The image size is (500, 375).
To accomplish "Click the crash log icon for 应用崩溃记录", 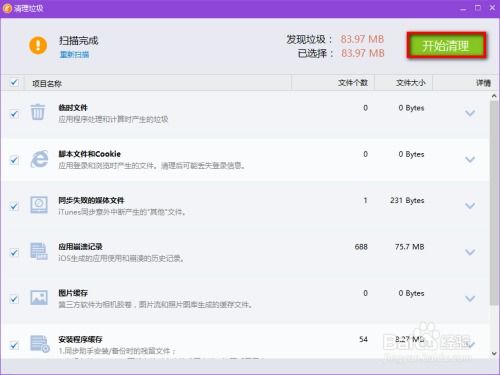I will (39, 251).
